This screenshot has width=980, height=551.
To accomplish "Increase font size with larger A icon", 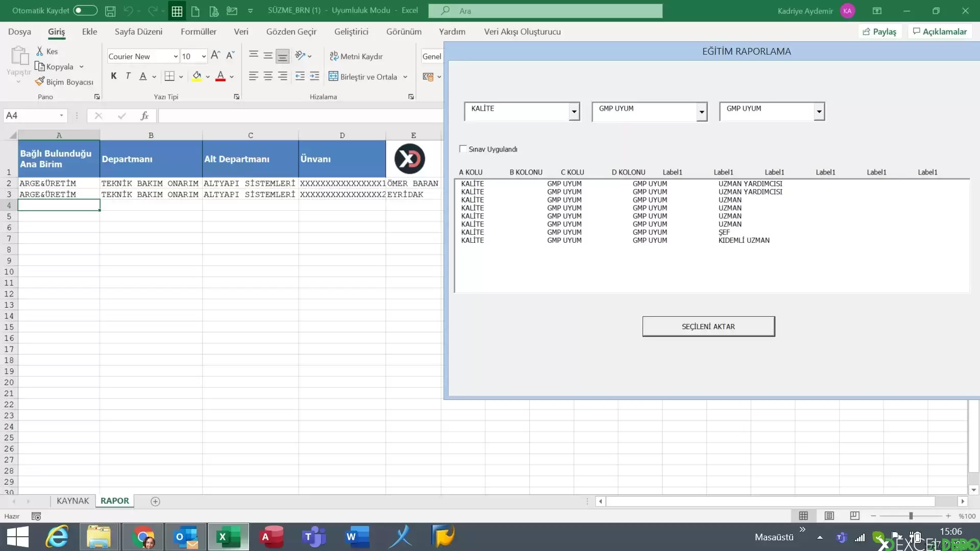I will (x=215, y=55).
